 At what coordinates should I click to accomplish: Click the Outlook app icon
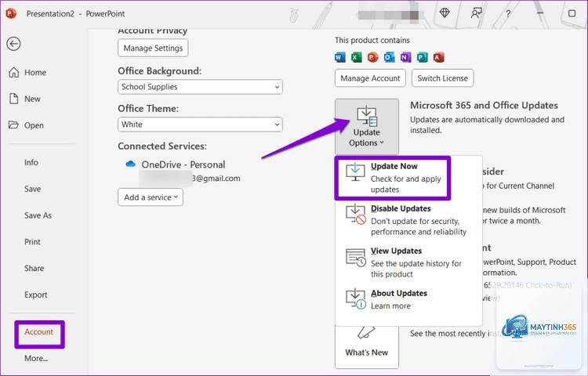389,57
